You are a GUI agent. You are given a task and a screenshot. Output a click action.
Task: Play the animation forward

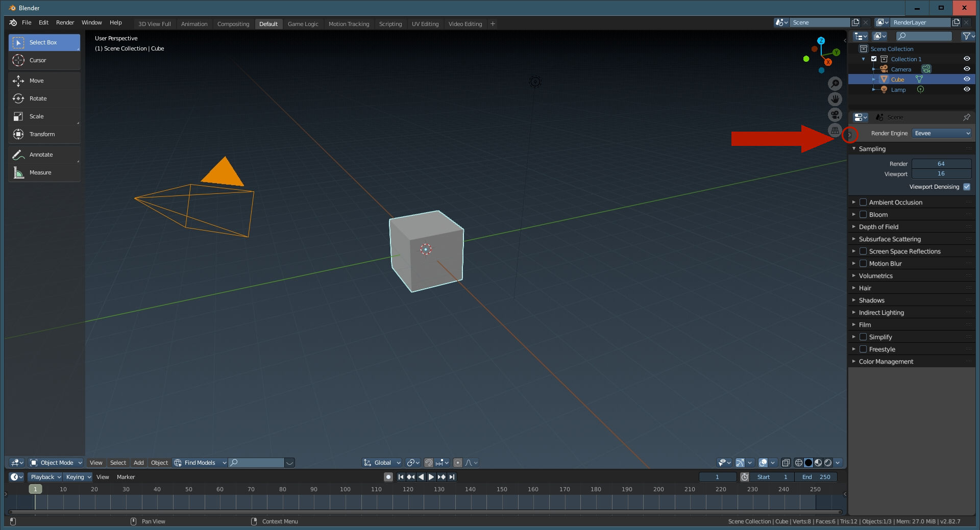pos(431,477)
